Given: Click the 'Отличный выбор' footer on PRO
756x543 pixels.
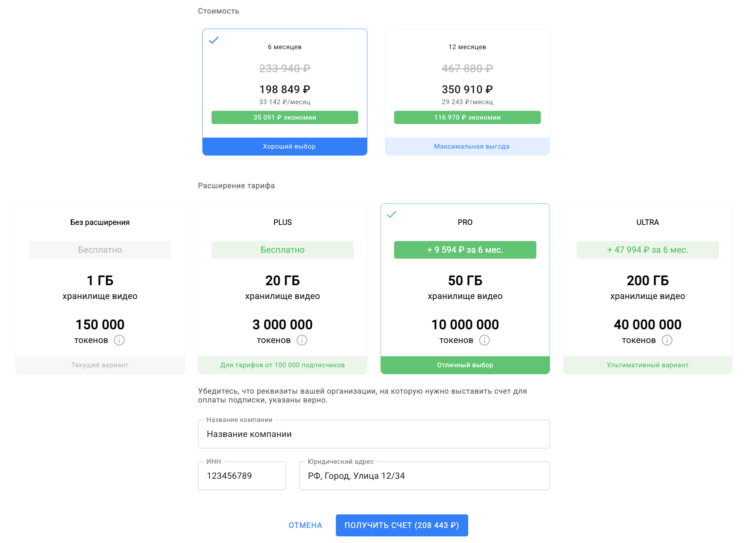Looking at the screenshot, I should pyautogui.click(x=465, y=365).
